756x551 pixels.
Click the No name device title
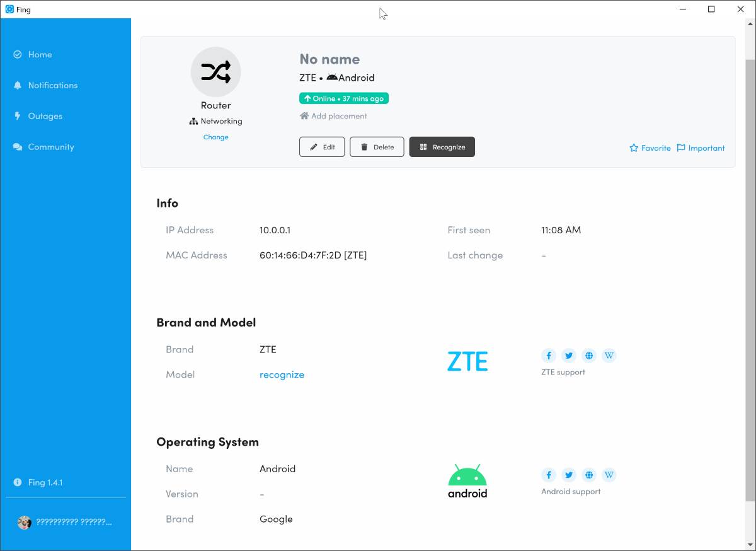(329, 59)
